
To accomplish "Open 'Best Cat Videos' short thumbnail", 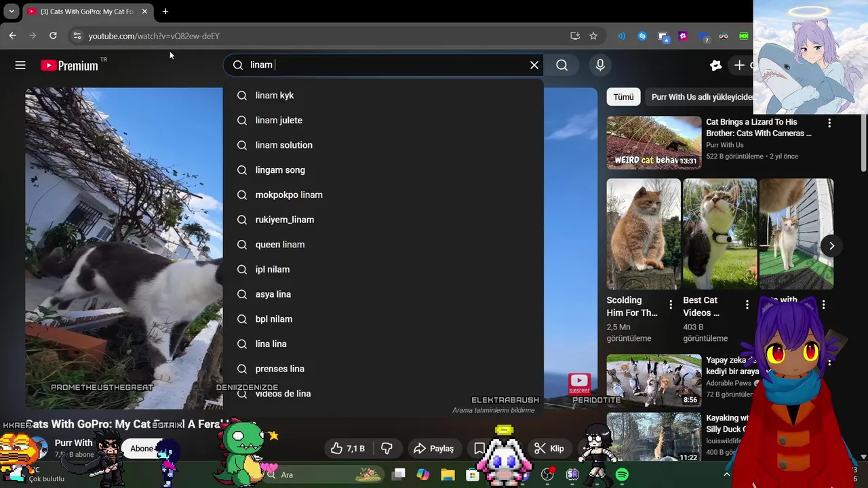I will click(x=720, y=234).
